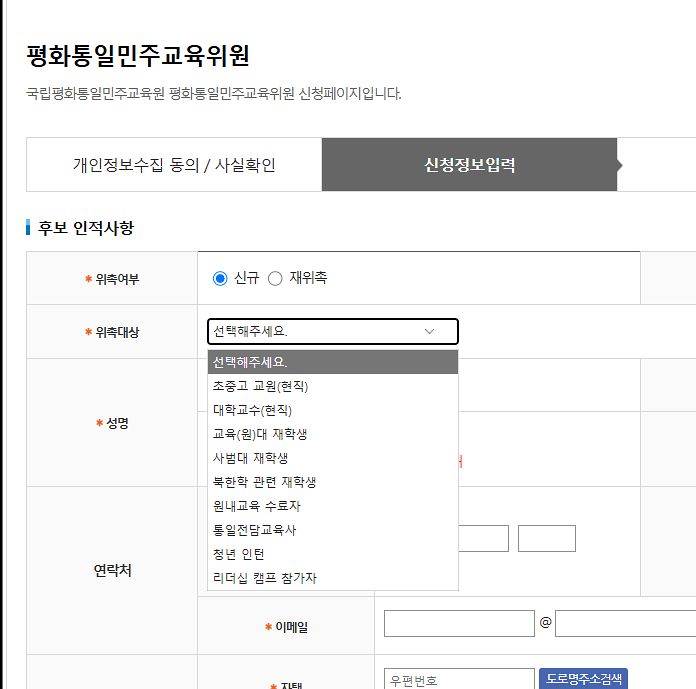Select the 재위촉 radio button

(275, 278)
